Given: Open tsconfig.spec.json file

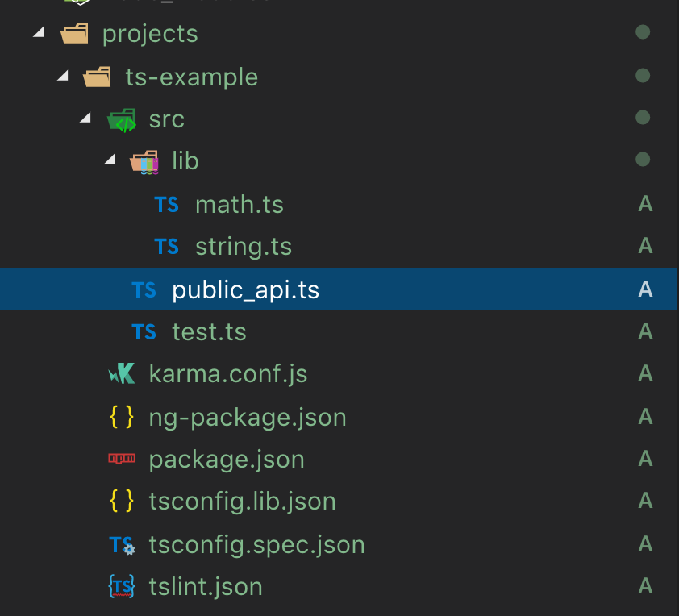Looking at the screenshot, I should pyautogui.click(x=256, y=545).
